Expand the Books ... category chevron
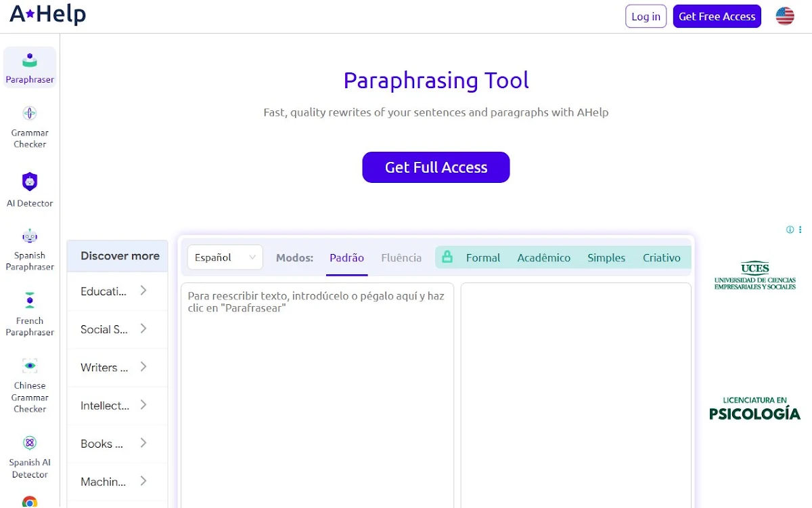The height and width of the screenshot is (508, 812). (143, 442)
